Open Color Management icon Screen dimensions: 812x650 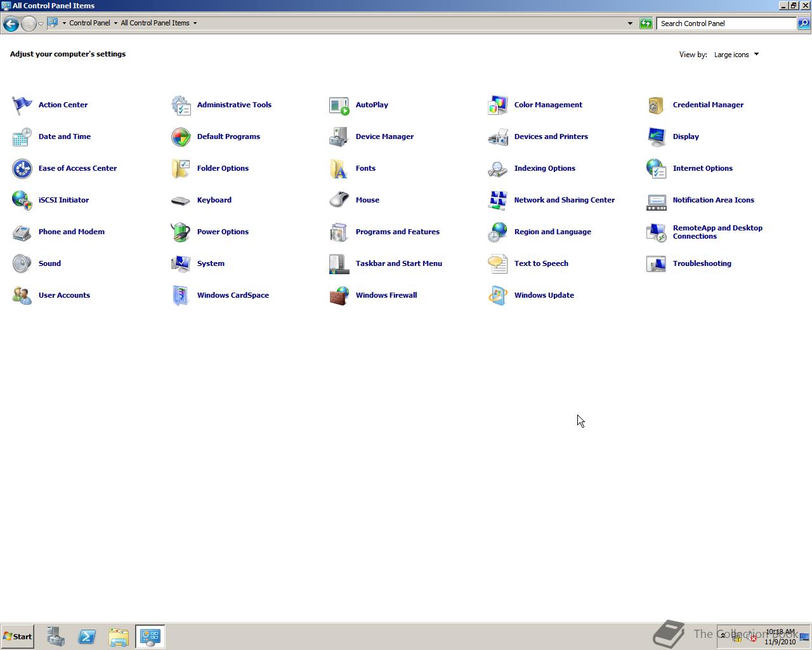(x=498, y=105)
